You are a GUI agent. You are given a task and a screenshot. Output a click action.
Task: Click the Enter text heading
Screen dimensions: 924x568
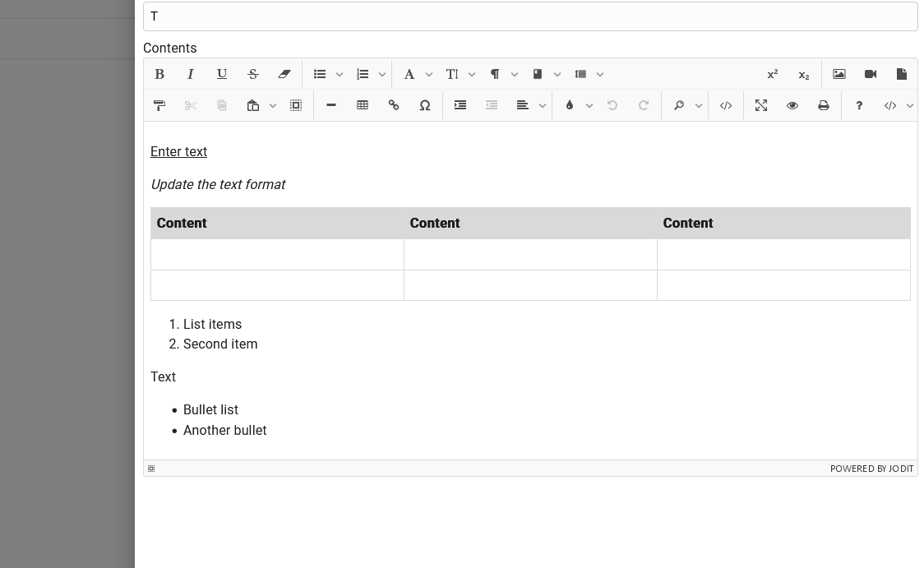178,152
